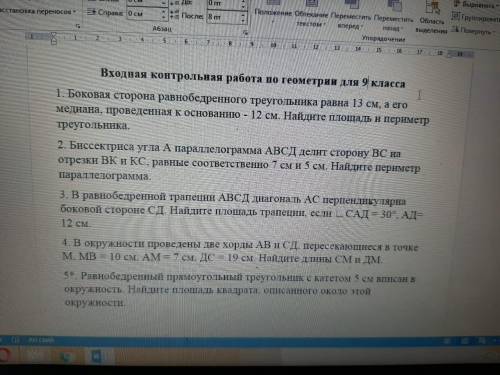Click problem 5 text about Равнобедренный прямоугольный
This screenshot has height=375, width=500.
[x=239, y=289]
